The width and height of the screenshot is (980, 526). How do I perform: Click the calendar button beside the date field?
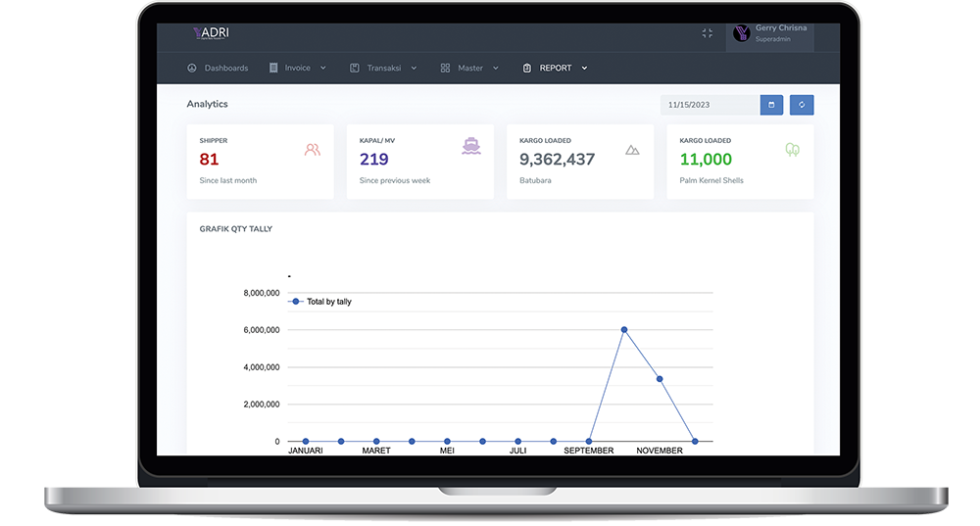771,105
